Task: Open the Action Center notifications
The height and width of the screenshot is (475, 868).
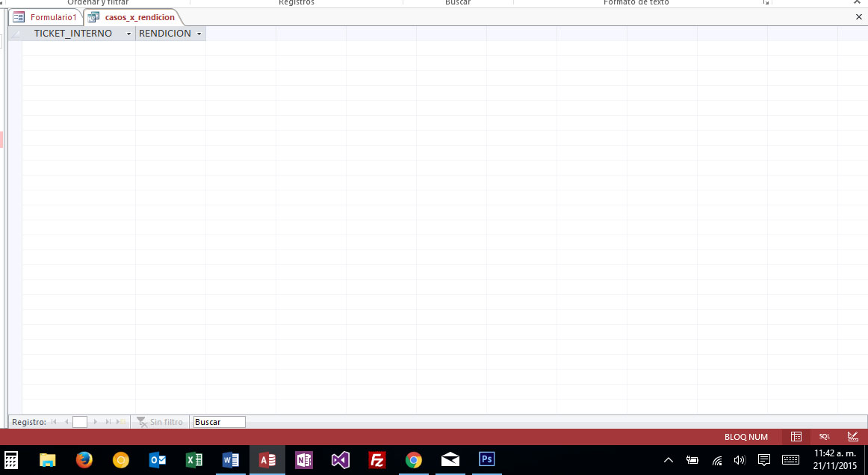Action: pos(764,460)
